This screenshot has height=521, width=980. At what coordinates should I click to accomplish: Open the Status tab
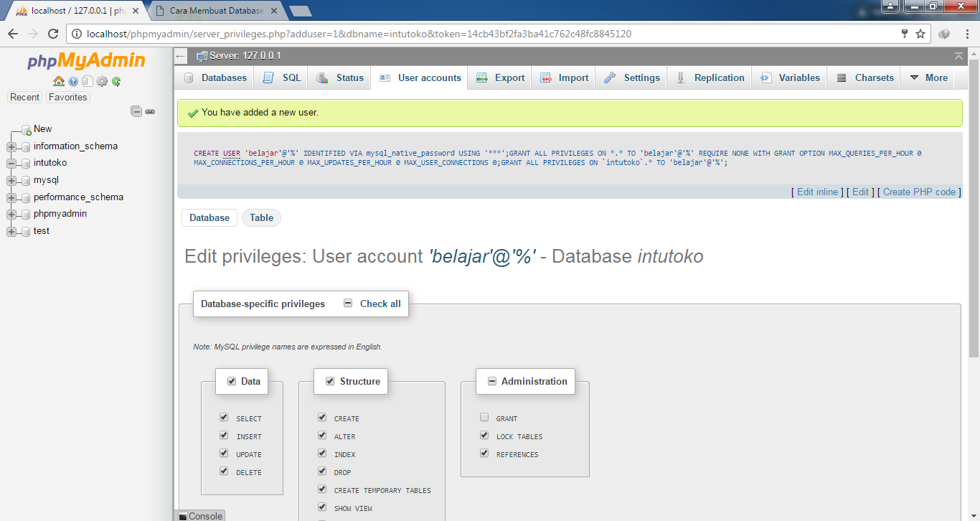(340, 78)
